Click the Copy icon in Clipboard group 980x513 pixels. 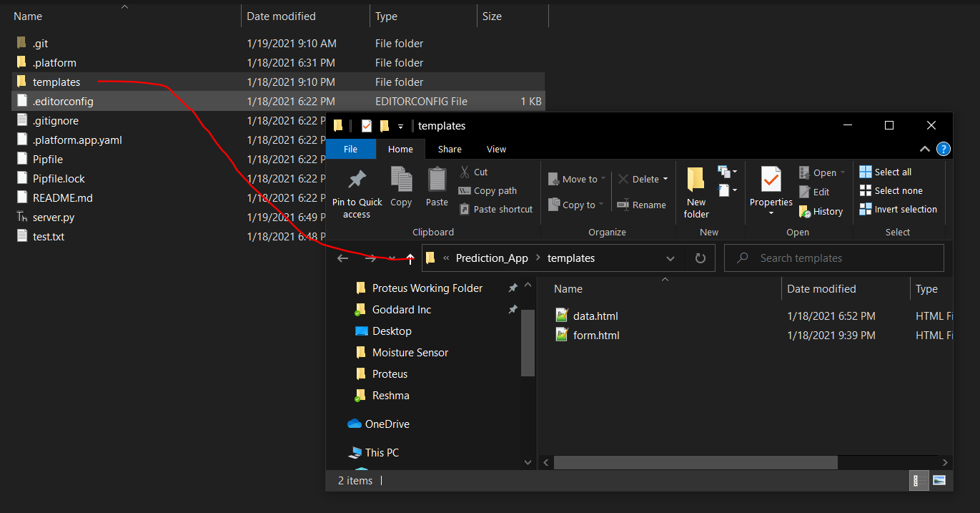point(401,179)
